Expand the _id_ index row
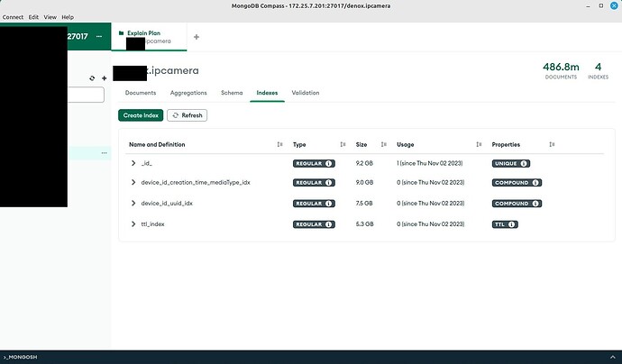The height and width of the screenshot is (364, 622). (x=133, y=163)
